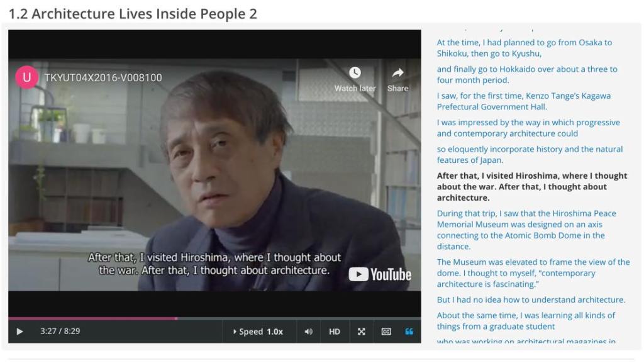Jump to transcript line about Hokkaido
Screen dimensions: 644x363
coord(527,75)
